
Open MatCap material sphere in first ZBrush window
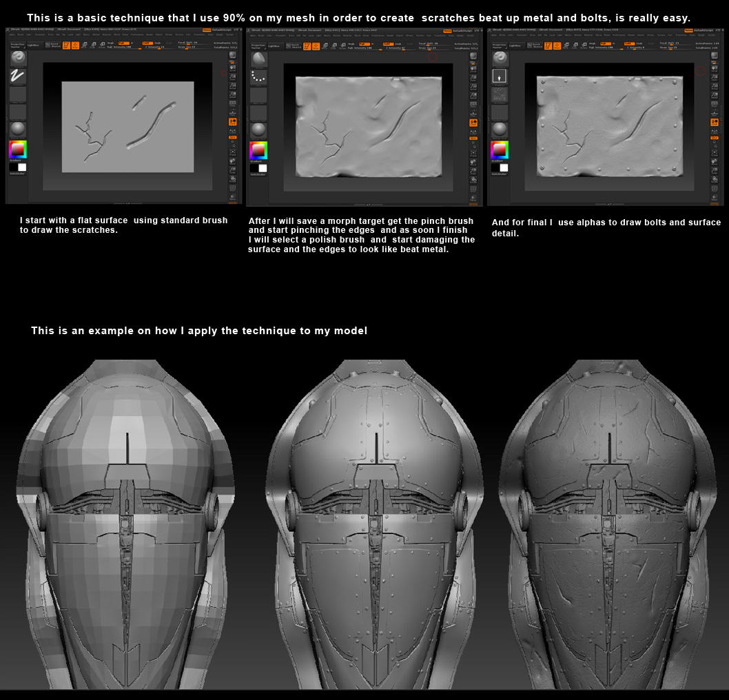pyautogui.click(x=18, y=130)
